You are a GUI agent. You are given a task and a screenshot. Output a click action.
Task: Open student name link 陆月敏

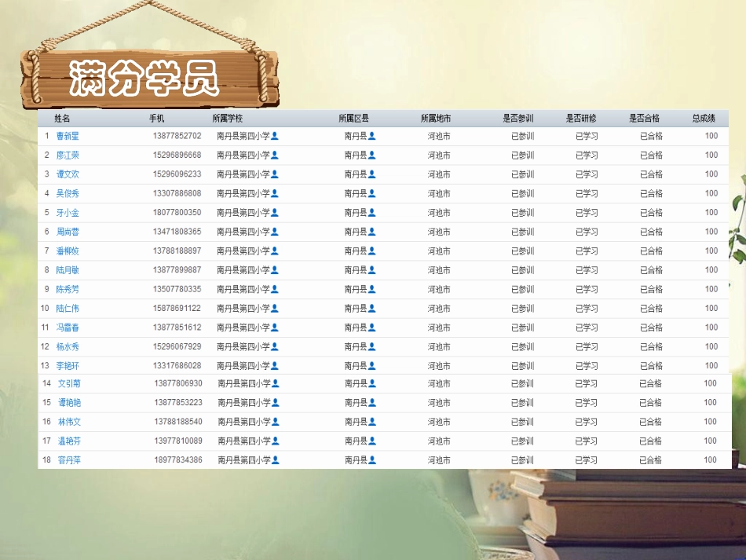click(x=68, y=270)
